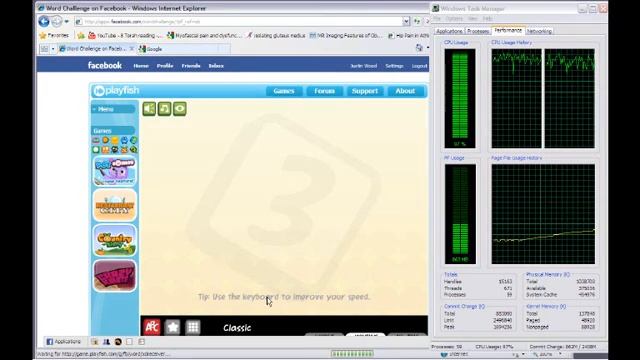Screen dimensions: 640x360
Task: Click the new tab button
Action: 224,49
